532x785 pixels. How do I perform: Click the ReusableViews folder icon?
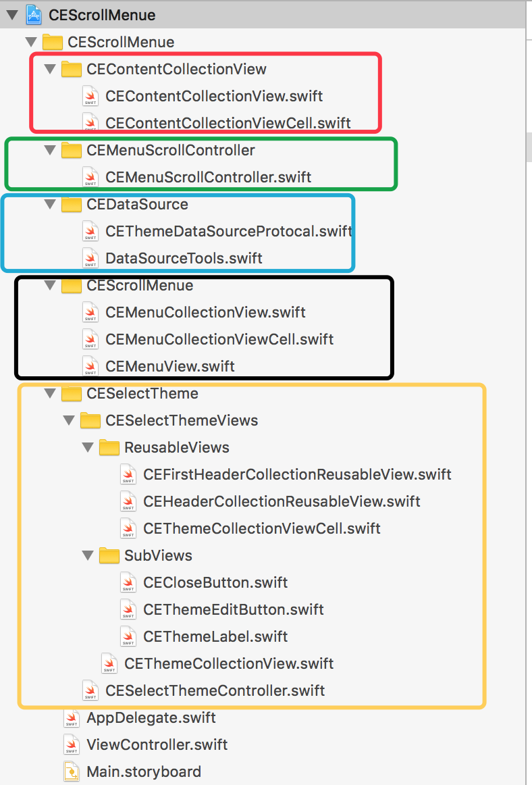coord(109,448)
